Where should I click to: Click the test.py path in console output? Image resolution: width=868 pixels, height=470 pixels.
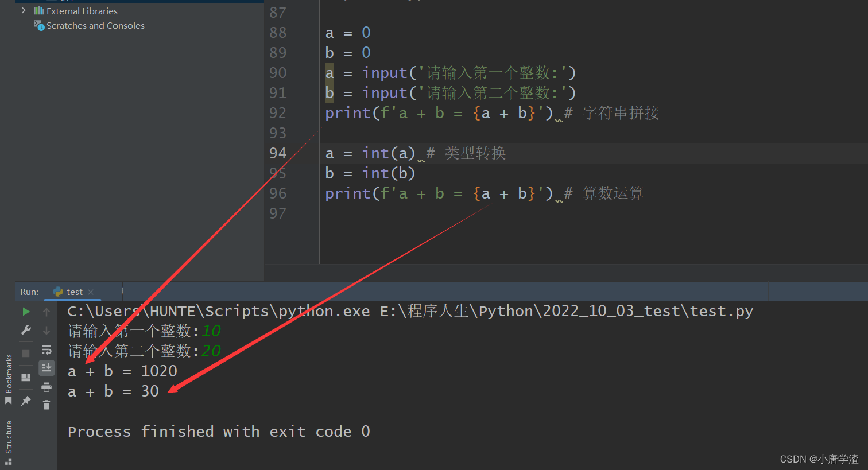(x=567, y=311)
